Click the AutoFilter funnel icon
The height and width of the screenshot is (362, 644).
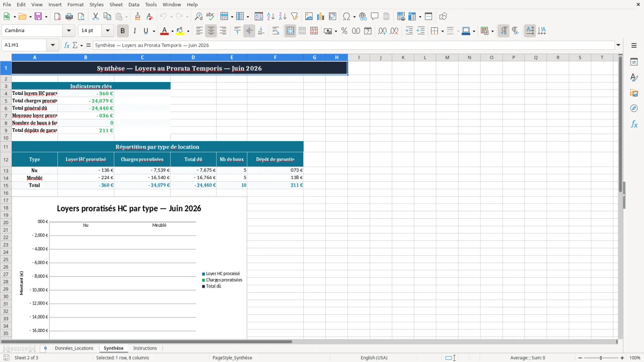[295, 17]
